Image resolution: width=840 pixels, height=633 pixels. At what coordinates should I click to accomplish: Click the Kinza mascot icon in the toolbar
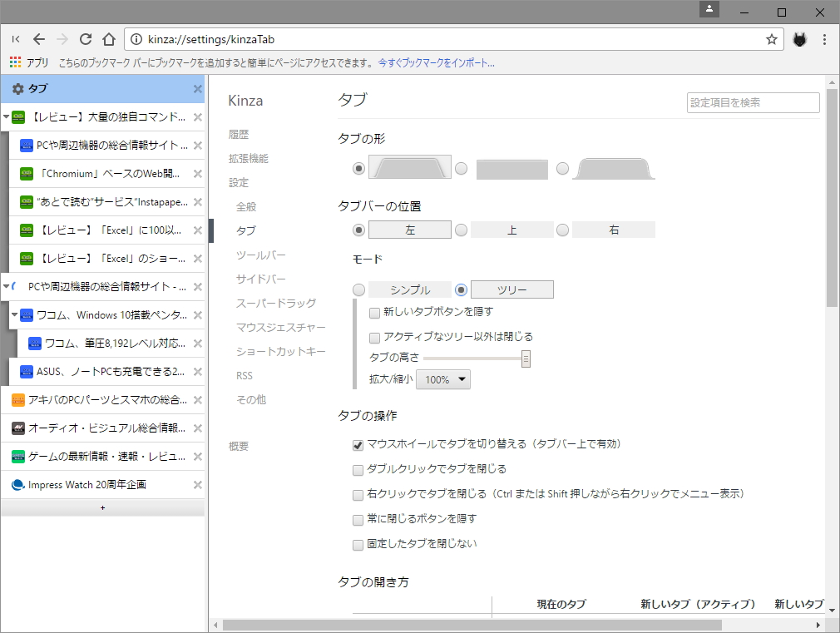[799, 39]
